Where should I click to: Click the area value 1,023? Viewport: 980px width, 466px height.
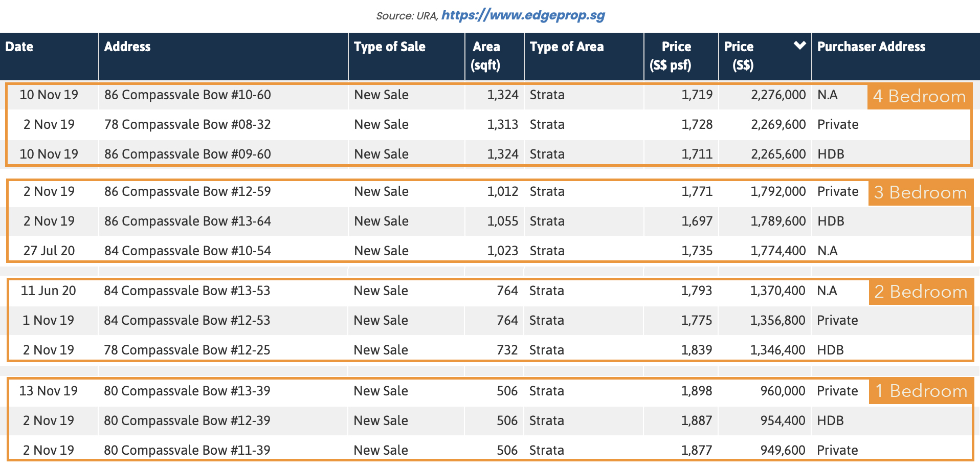tap(502, 251)
